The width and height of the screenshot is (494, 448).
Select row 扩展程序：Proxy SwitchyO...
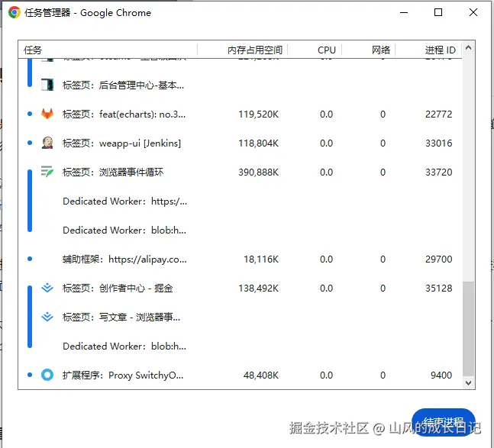click(241, 375)
